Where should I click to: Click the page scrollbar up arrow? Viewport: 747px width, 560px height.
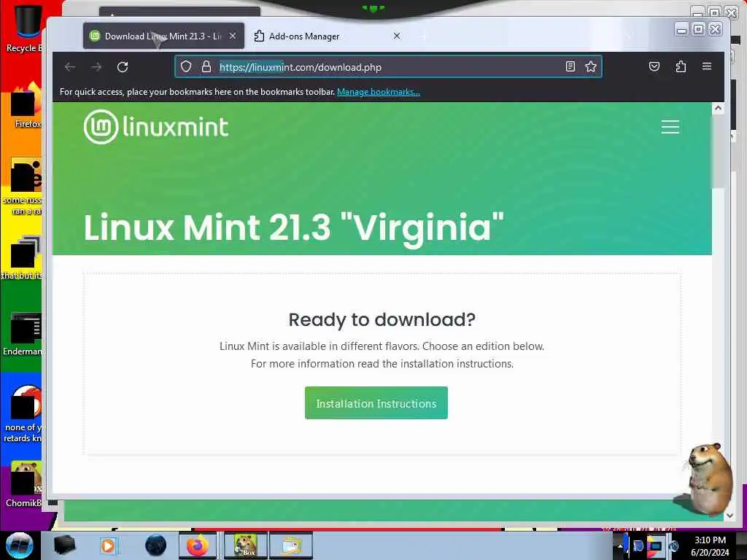point(718,109)
